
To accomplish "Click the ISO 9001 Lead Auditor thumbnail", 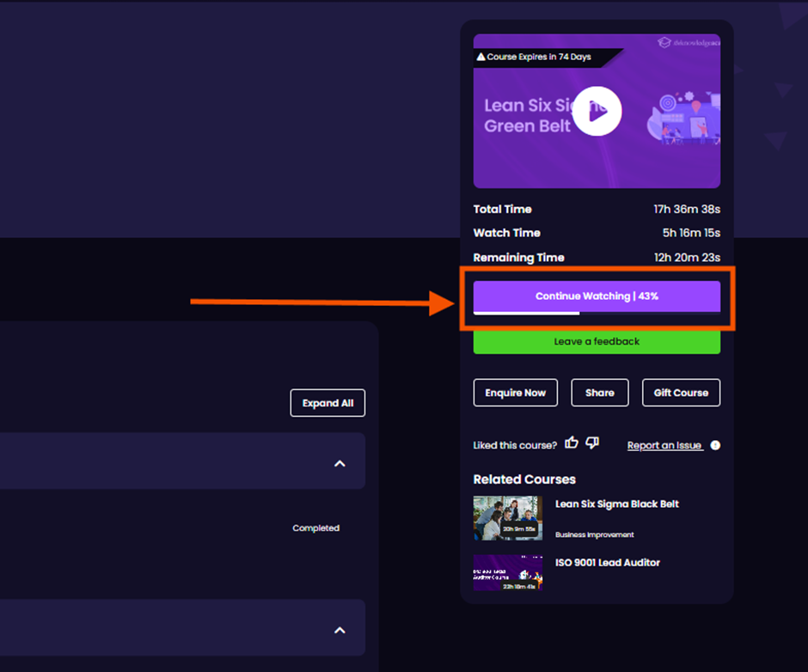I will tap(507, 573).
